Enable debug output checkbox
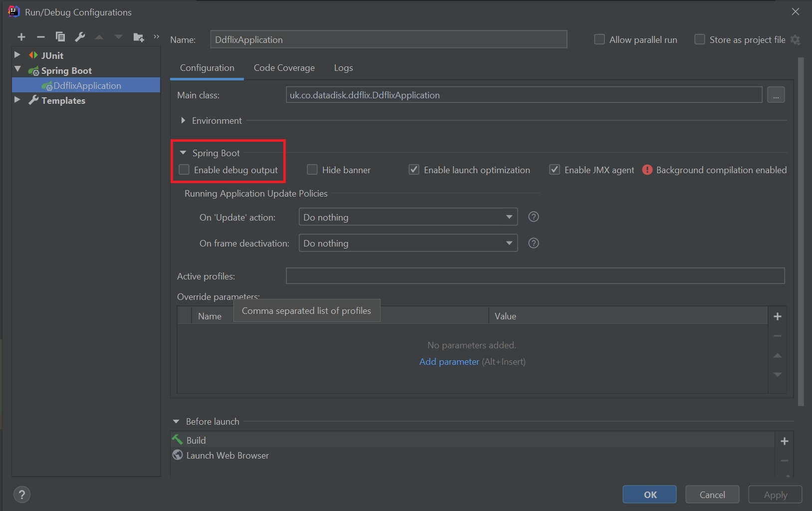The width and height of the screenshot is (812, 511). [185, 170]
